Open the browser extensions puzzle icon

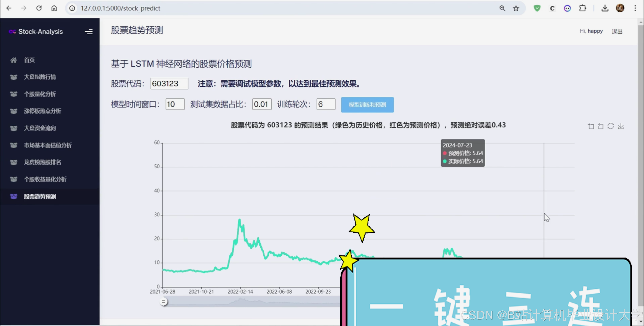pos(582,8)
